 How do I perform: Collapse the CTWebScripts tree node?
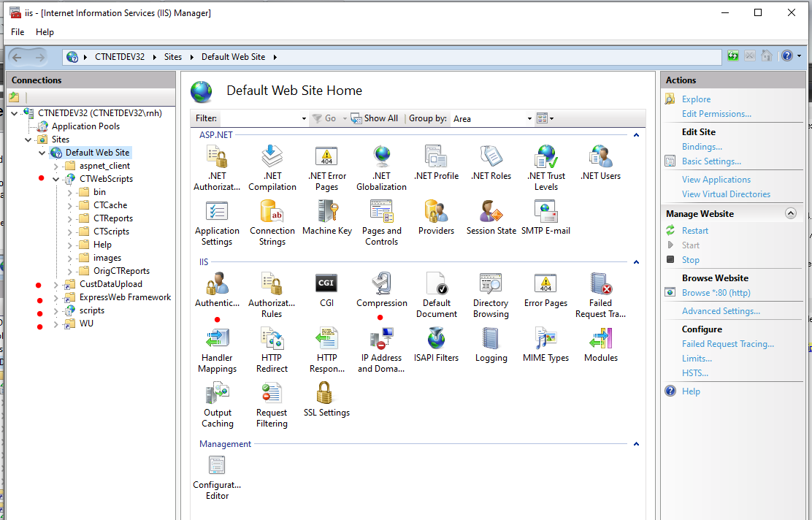tap(56, 179)
